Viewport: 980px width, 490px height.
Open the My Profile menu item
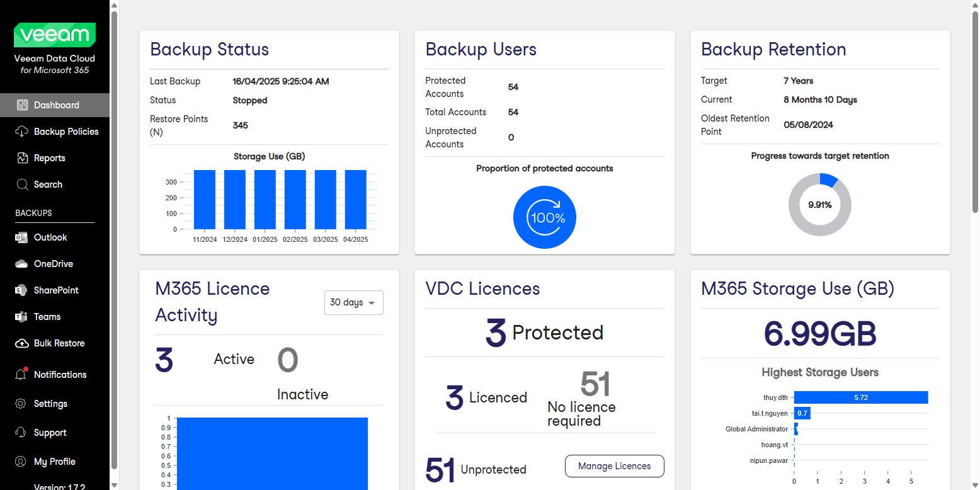pyautogui.click(x=54, y=462)
